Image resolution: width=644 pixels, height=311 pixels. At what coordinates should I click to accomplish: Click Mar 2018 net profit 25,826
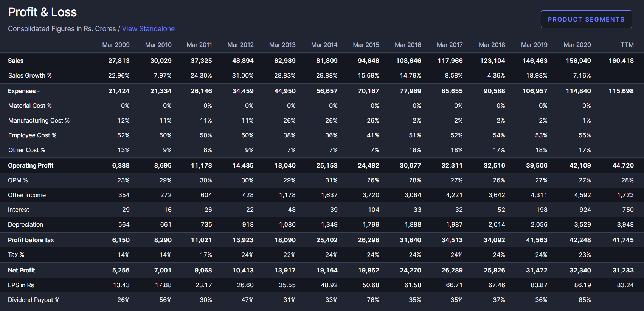pyautogui.click(x=494, y=271)
